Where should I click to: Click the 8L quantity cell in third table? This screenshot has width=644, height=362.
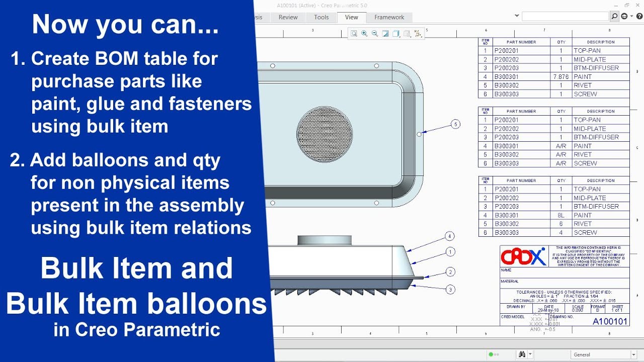click(x=561, y=215)
